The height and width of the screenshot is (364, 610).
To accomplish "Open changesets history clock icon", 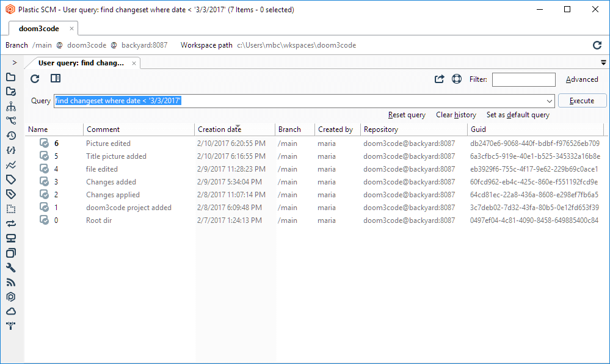I will click(11, 136).
